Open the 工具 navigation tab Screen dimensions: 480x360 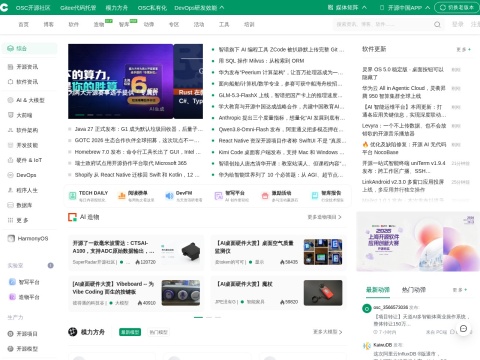(224, 24)
